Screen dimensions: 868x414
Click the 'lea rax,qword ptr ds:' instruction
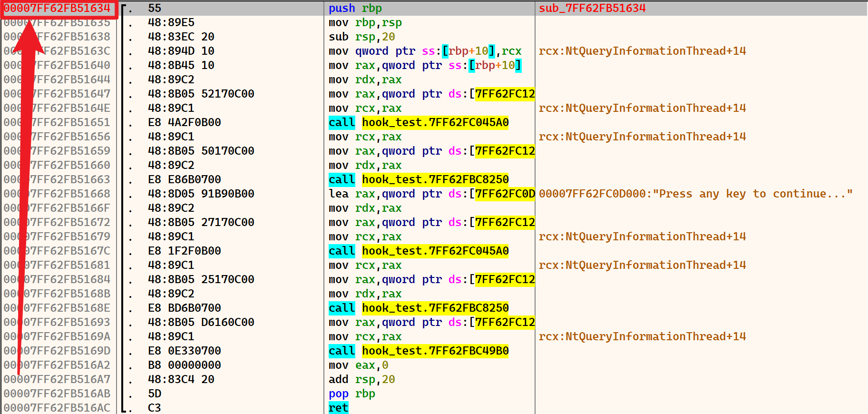(x=432, y=194)
